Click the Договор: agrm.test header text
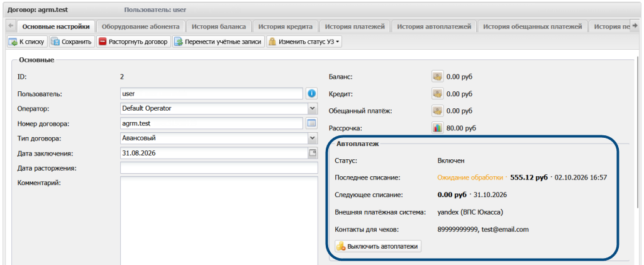Screen dimensions: 644x265 [x=37, y=9]
